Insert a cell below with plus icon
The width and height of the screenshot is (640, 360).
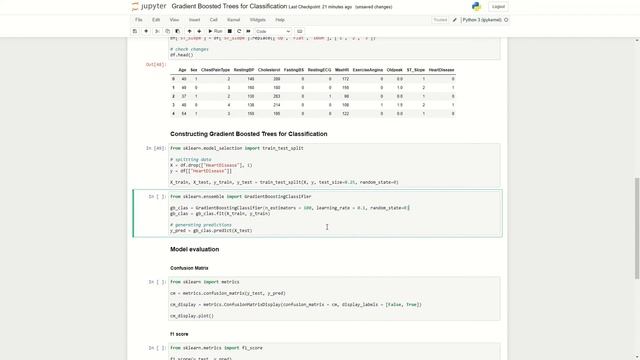pyautogui.click(x=146, y=31)
